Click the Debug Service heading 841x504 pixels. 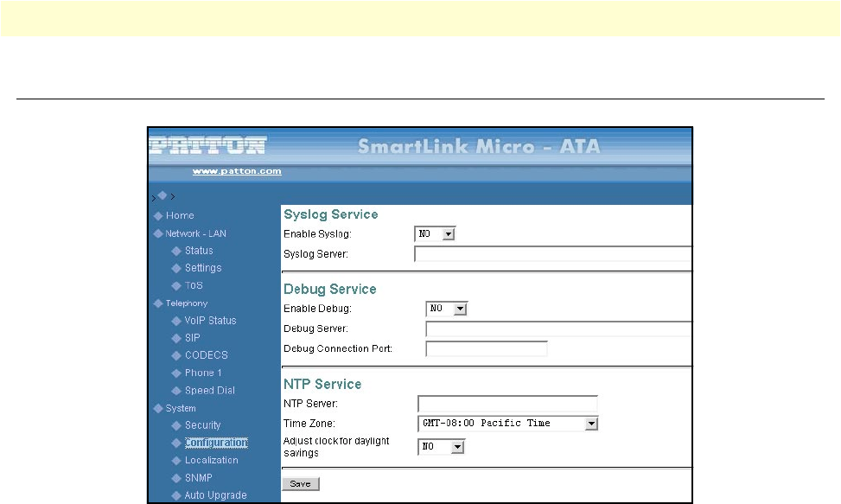(330, 290)
